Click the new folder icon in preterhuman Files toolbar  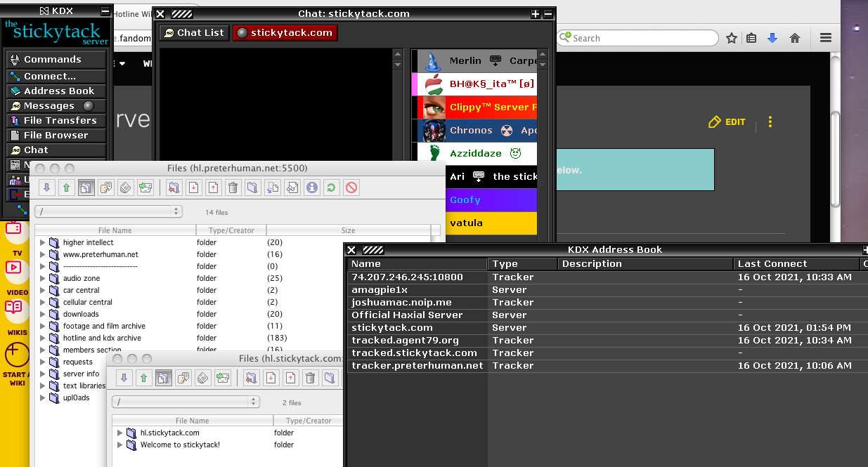pos(253,188)
